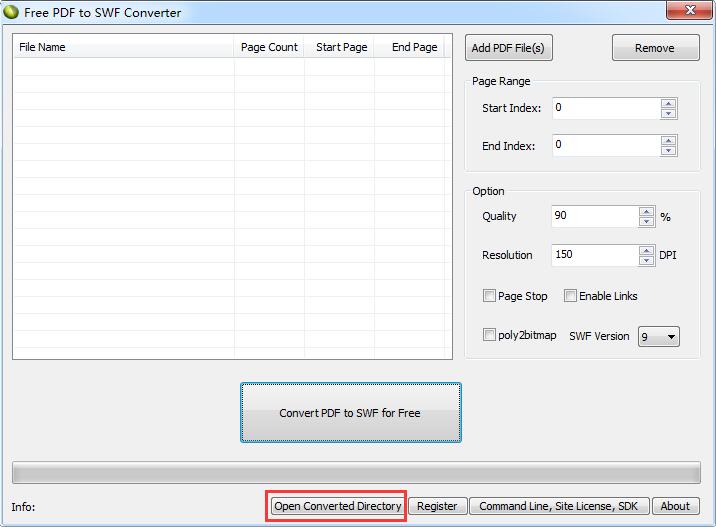Decrease End Index with down arrow
This screenshot has height=527, width=716.
click(668, 151)
